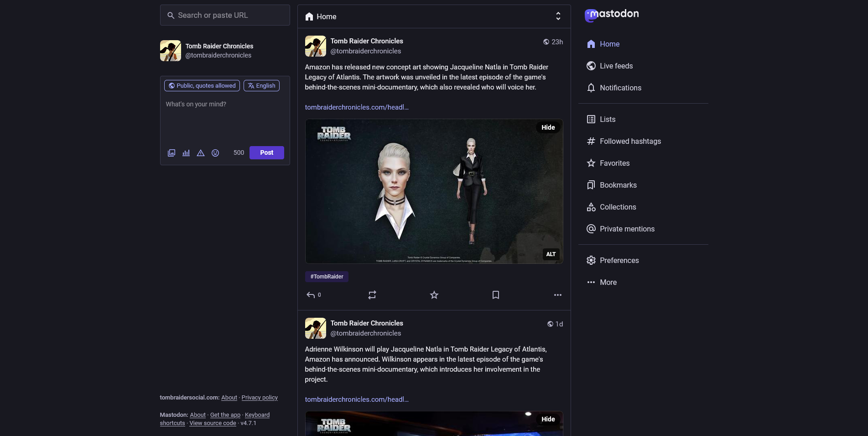Favorite the concept art post
Screen dimensions: 868x436
(x=434, y=295)
